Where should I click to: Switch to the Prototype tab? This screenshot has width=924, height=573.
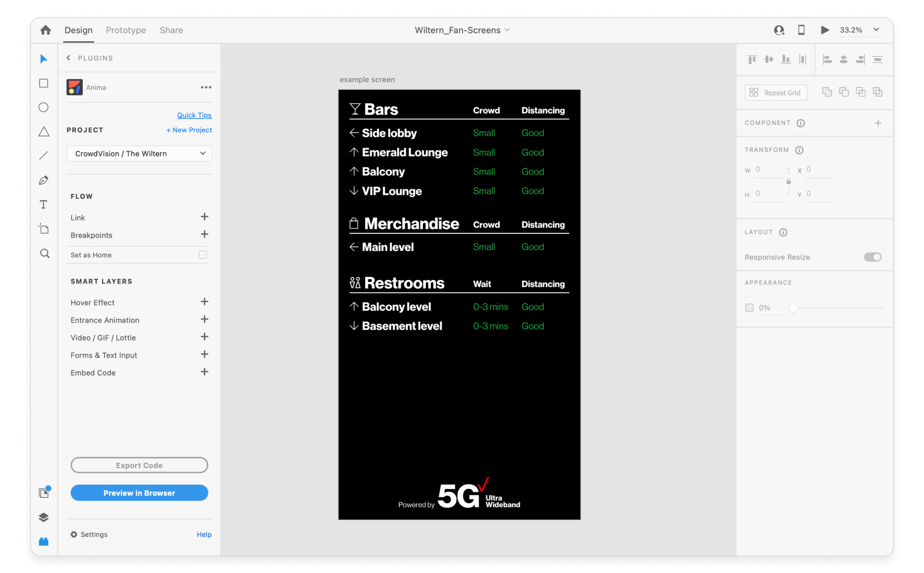coord(126,30)
